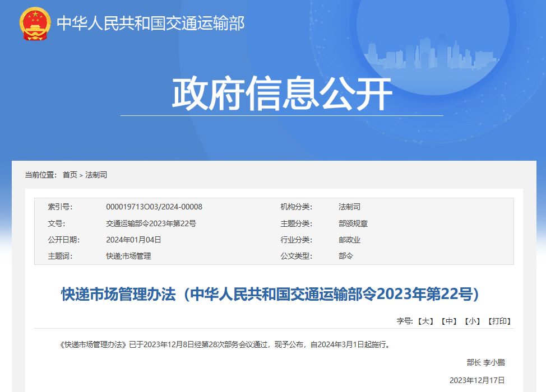Click the 打印 print button
Image resolution: width=546 pixels, height=392 pixels.
(x=499, y=321)
